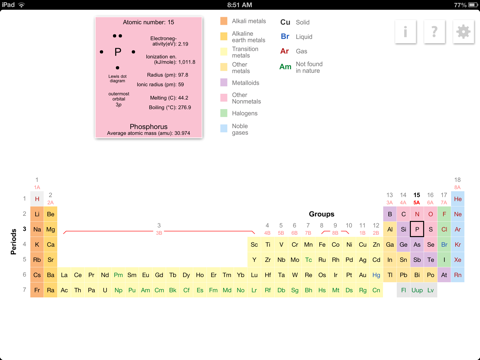Select the Mercury (Hg) cell
The image size is (480, 360).
pyautogui.click(x=376, y=275)
